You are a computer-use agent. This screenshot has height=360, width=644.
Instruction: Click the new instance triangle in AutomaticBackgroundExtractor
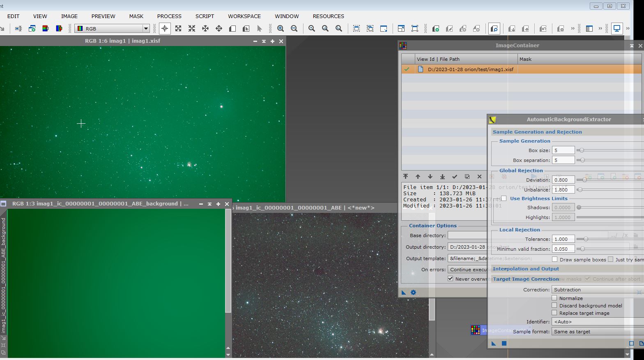pyautogui.click(x=494, y=343)
